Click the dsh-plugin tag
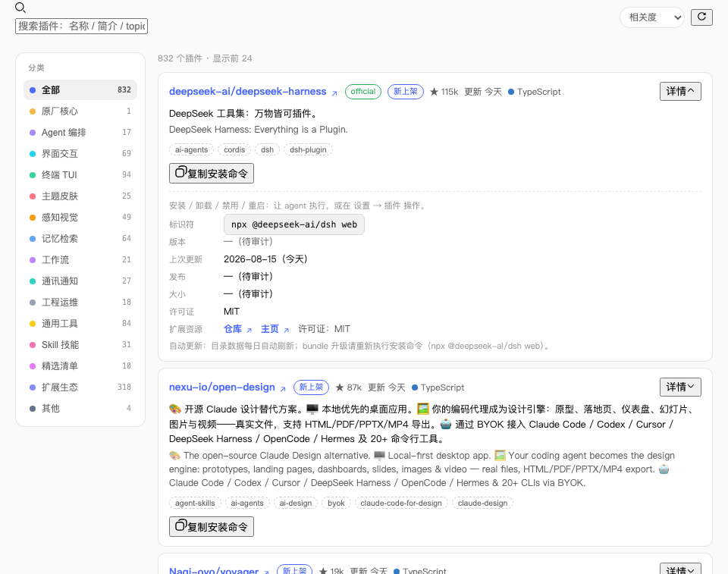 click(308, 150)
